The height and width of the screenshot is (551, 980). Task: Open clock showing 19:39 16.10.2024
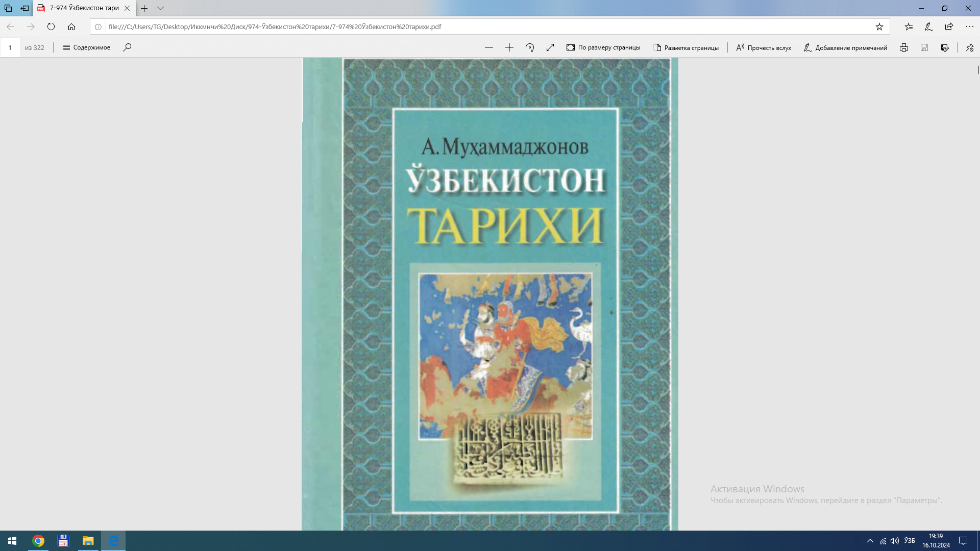tap(936, 541)
